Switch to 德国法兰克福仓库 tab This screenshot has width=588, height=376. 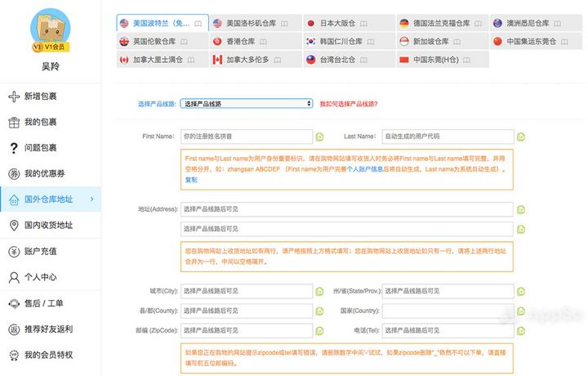pyautogui.click(x=443, y=23)
